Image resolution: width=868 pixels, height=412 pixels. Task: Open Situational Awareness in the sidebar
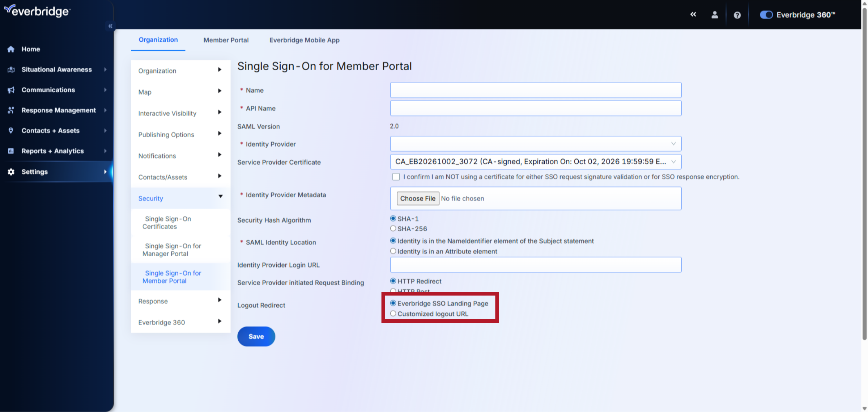tap(56, 70)
